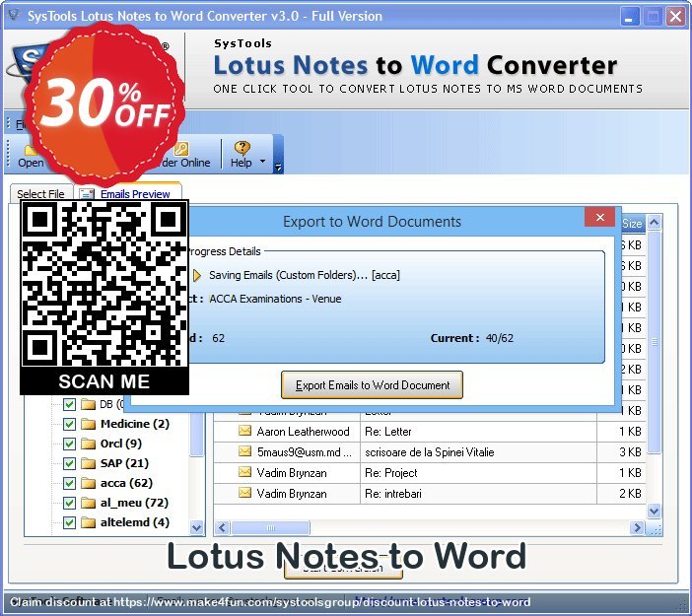Open the Help toolbar button
This screenshot has width=692, height=616.
coord(242,154)
